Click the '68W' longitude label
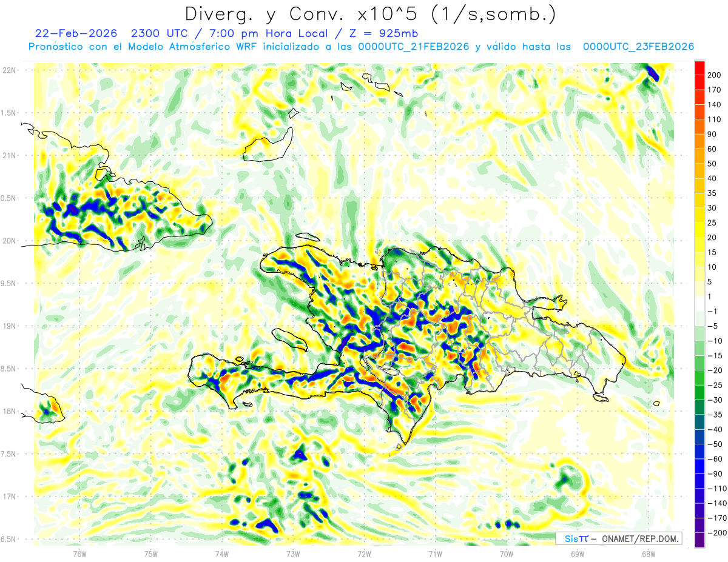Image resolution: width=728 pixels, height=562 pixels. click(x=649, y=553)
